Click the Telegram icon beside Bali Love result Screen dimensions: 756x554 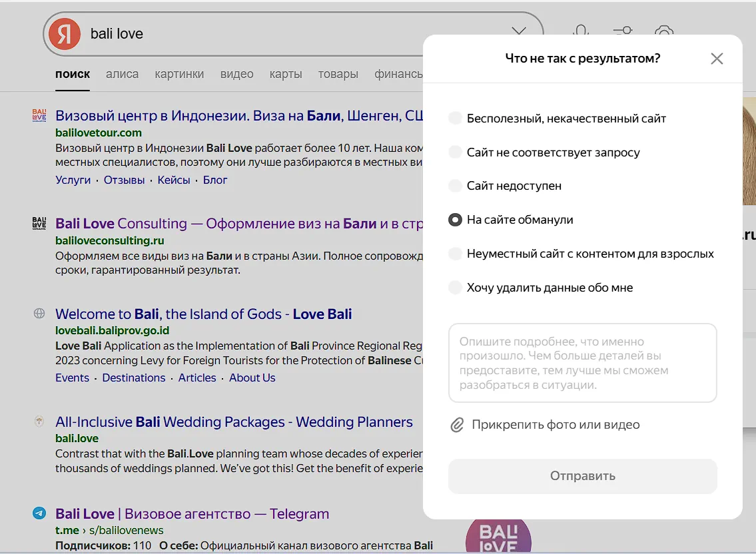pyautogui.click(x=39, y=513)
